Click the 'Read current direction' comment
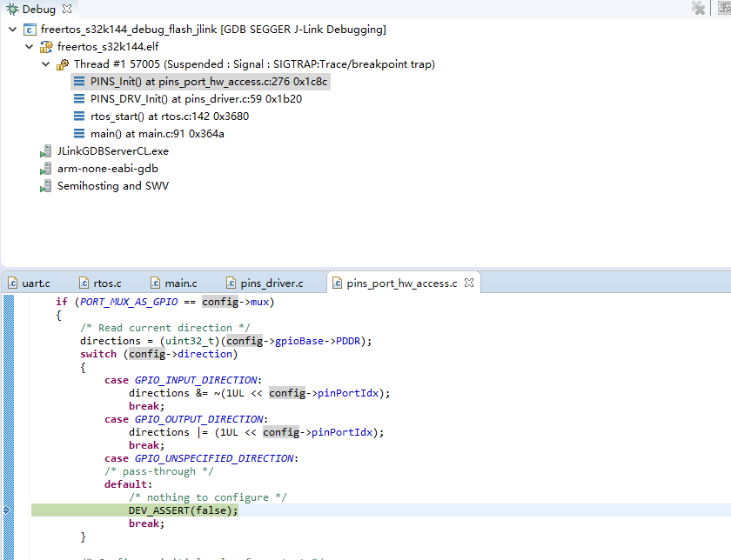Viewport: 731px width, 560px height. tap(165, 328)
